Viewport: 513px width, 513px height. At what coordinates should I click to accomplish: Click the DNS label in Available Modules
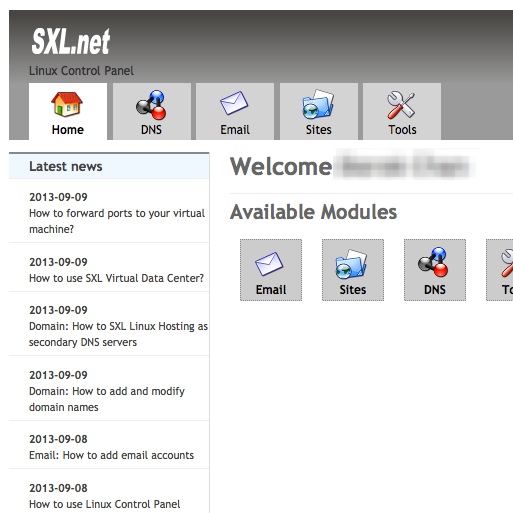click(x=435, y=290)
